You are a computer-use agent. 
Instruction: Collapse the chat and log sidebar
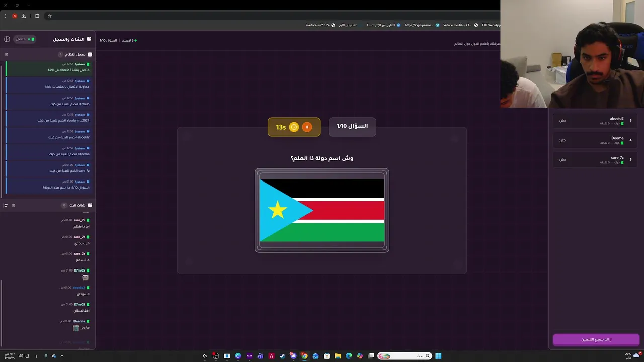point(7,39)
